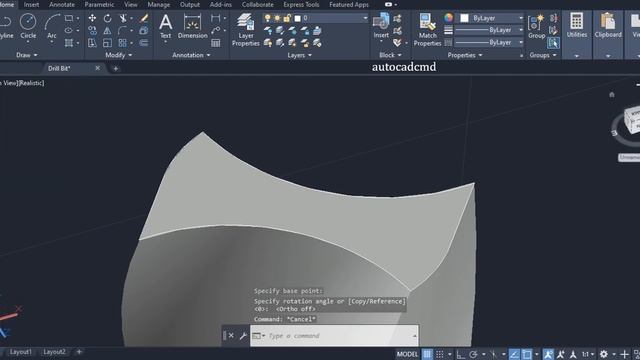Activate the Array tool
The image size is (640, 360).
(122, 43)
